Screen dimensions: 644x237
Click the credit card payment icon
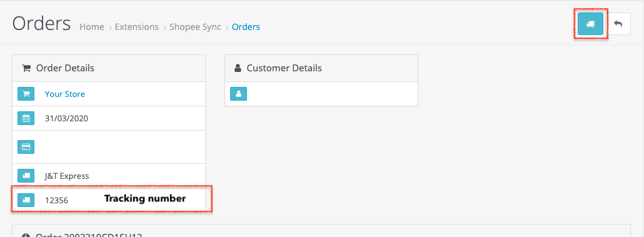point(26,147)
